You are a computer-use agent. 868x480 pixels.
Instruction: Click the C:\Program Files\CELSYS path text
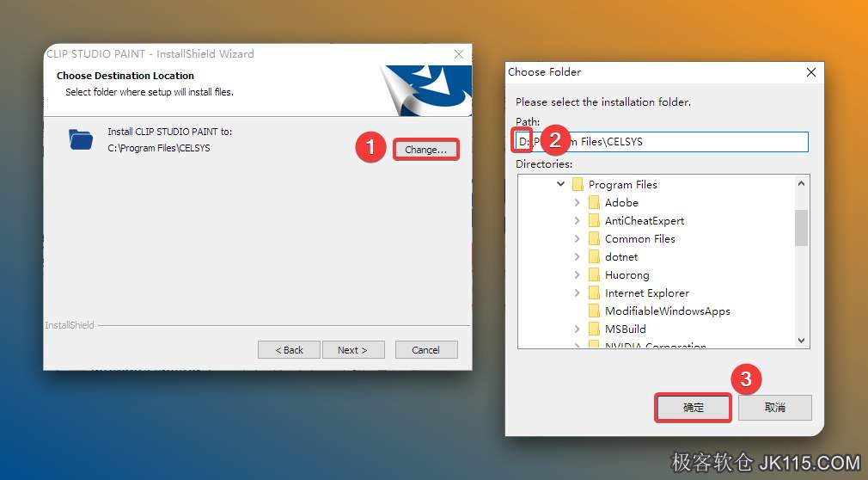point(159,148)
